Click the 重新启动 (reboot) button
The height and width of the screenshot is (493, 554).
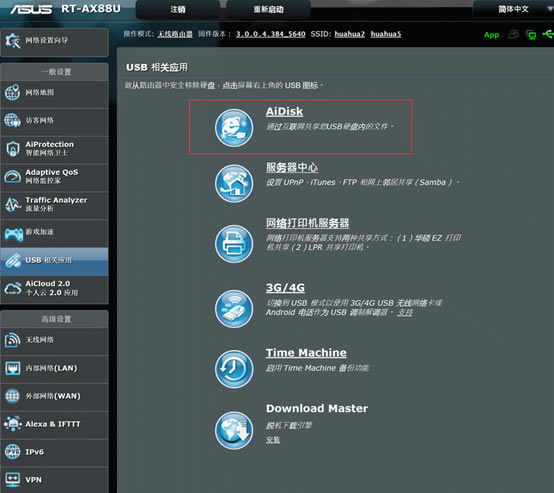(x=269, y=9)
